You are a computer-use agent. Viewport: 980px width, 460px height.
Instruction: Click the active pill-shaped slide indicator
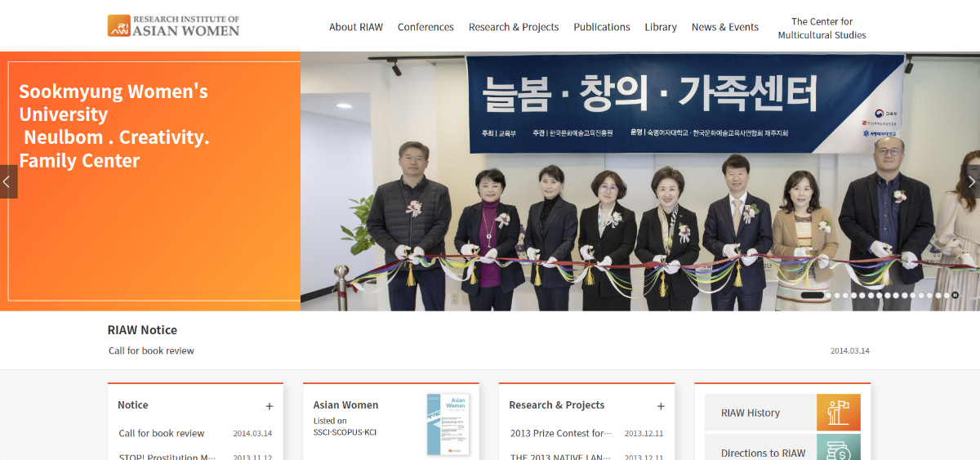813,295
